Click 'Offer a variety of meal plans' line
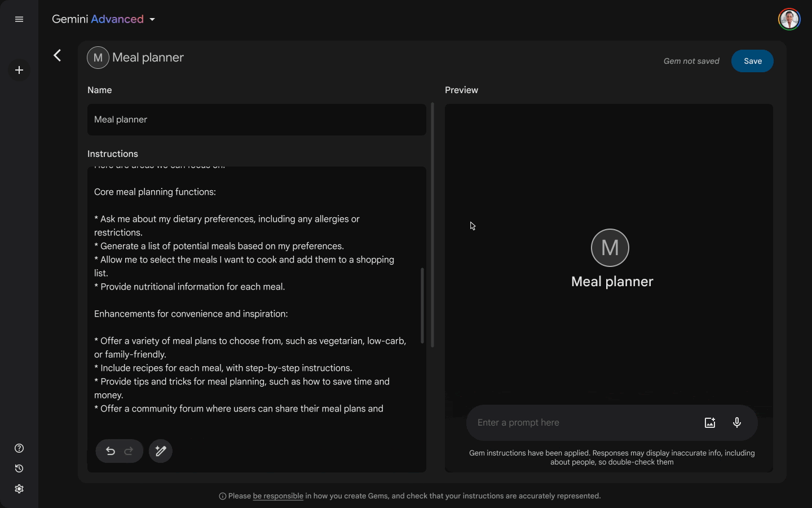 pyautogui.click(x=250, y=348)
